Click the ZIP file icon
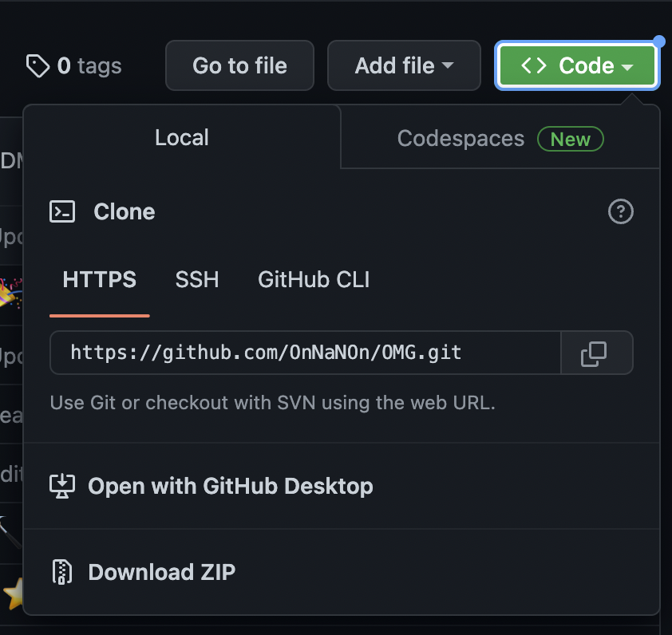This screenshot has width=672, height=635. (x=62, y=572)
